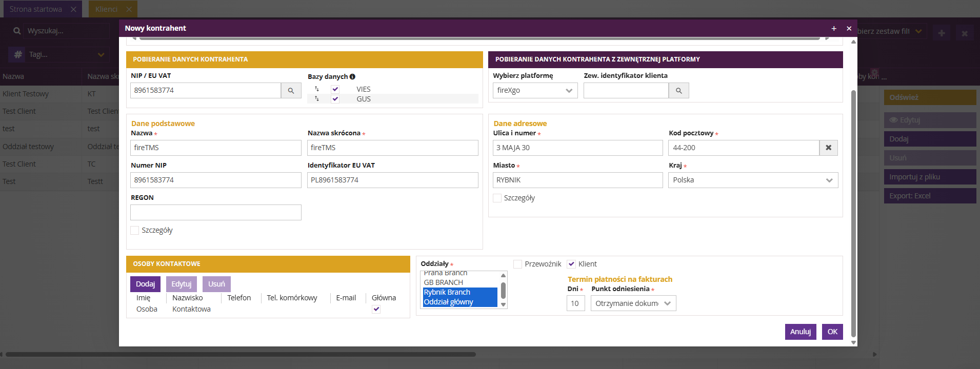
Task: Close the Strona startowa tab with its X
Action: coord(73,9)
